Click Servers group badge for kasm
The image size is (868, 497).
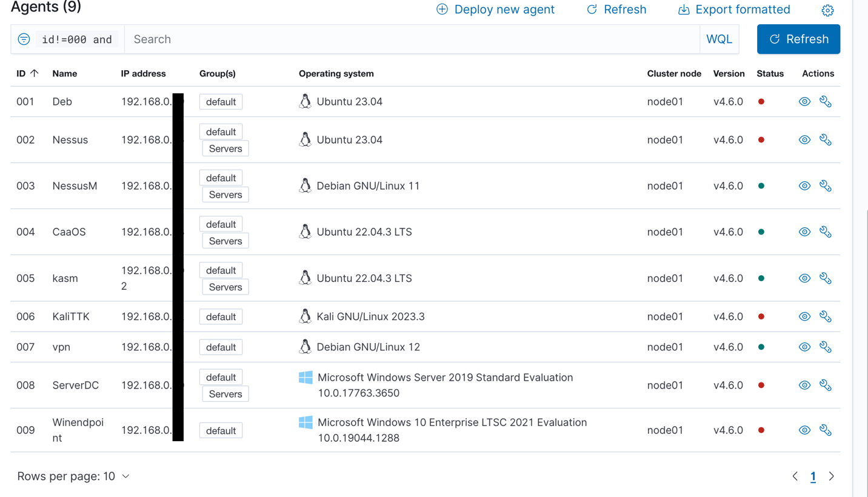[225, 287]
